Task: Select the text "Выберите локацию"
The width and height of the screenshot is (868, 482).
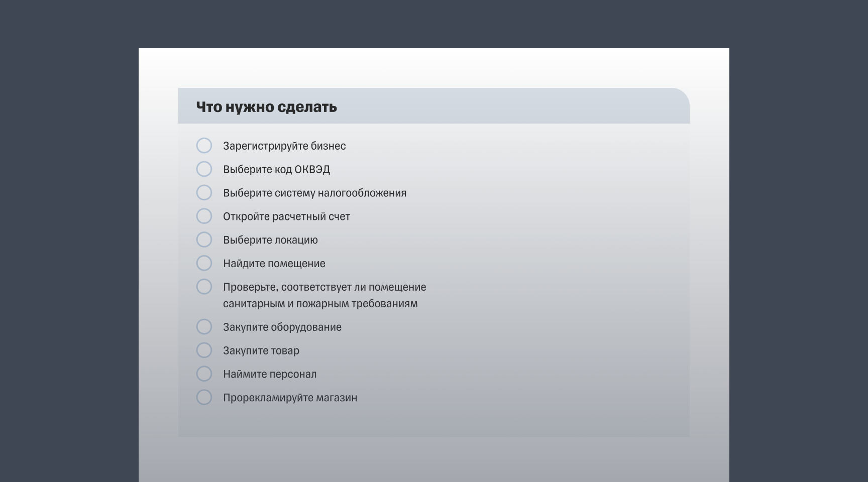Action: click(x=270, y=240)
